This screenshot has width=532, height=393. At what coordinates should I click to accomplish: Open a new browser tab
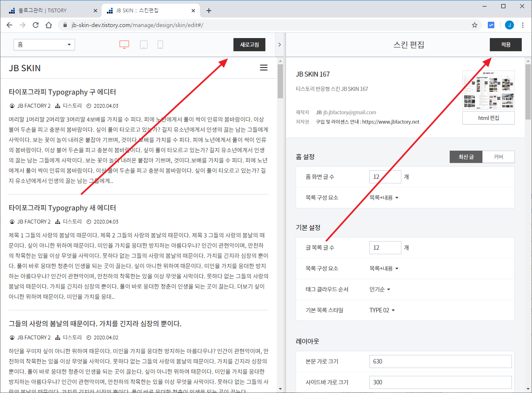click(x=209, y=11)
